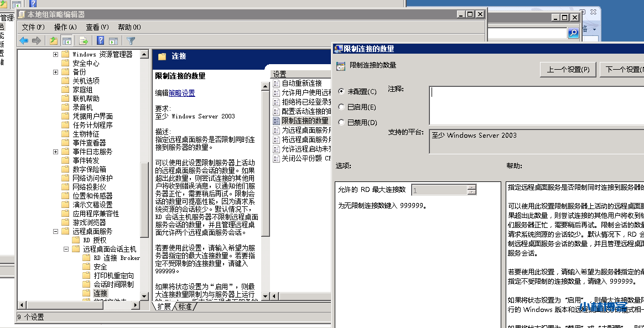Viewport: 644px width, 328px height.
Task: Click the 策略设置 edit link
Action: 181,93
